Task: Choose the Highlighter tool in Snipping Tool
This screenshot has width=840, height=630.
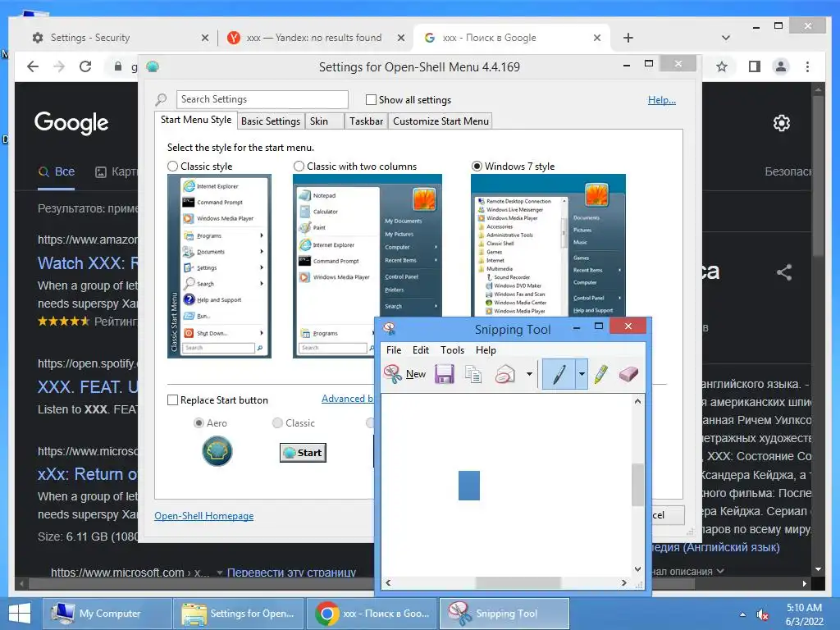Action: point(601,374)
